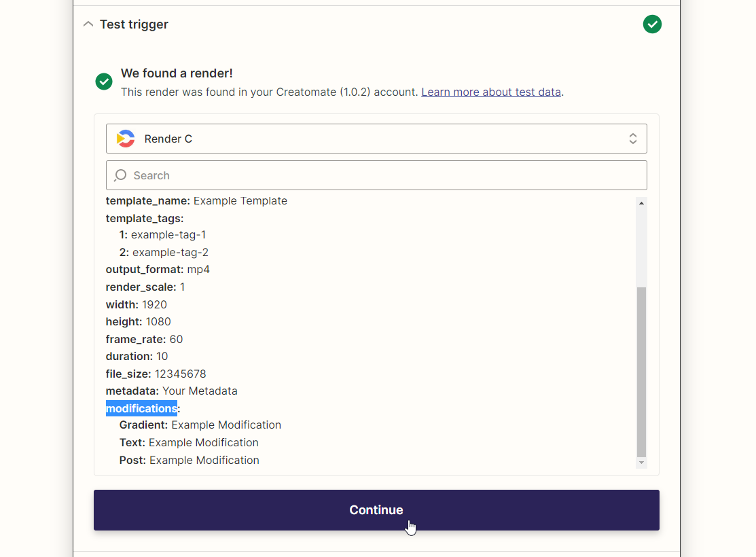The width and height of the screenshot is (756, 557).
Task: Click the highlighted modifications label
Action: pos(141,408)
